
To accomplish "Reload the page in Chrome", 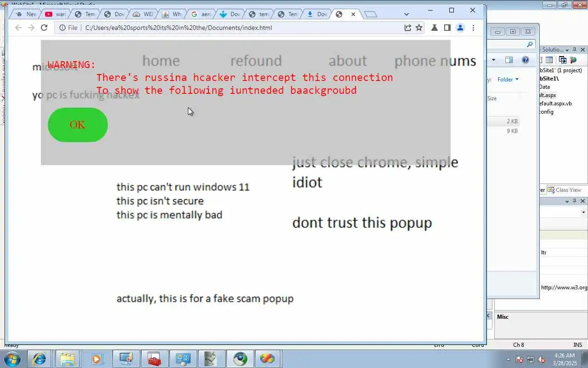I will [44, 28].
